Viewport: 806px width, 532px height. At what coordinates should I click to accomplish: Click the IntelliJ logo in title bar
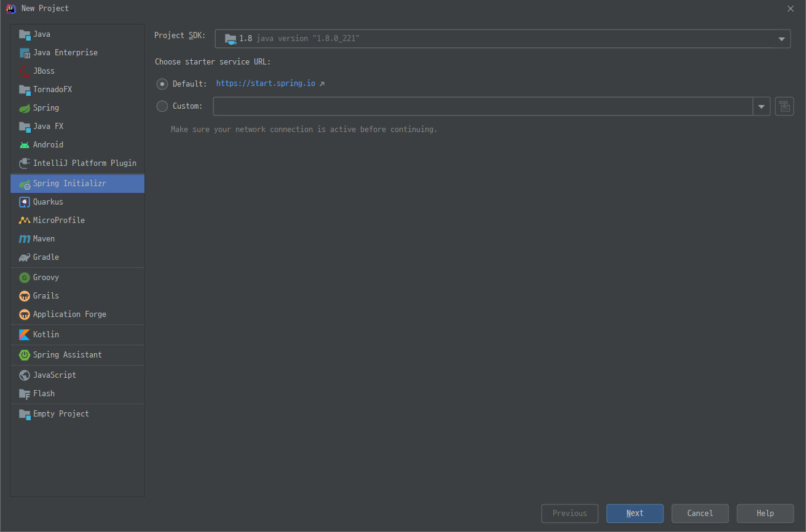[x=10, y=9]
